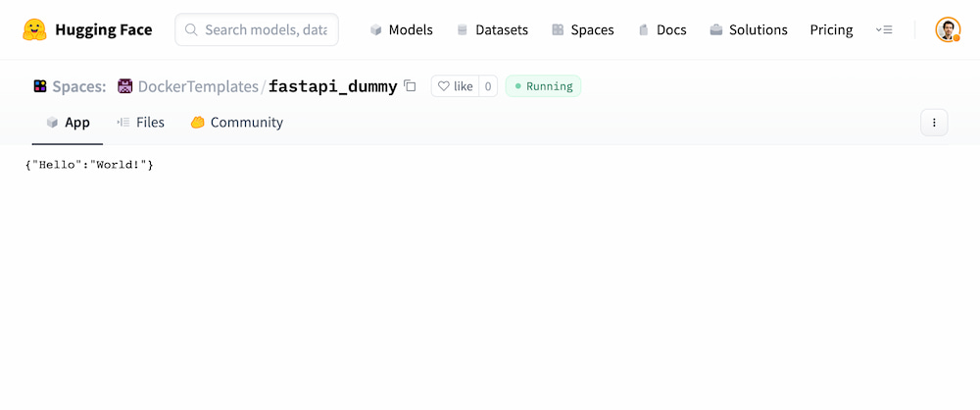980x410 pixels.
Task: Switch to the Files tab
Action: [x=140, y=123]
